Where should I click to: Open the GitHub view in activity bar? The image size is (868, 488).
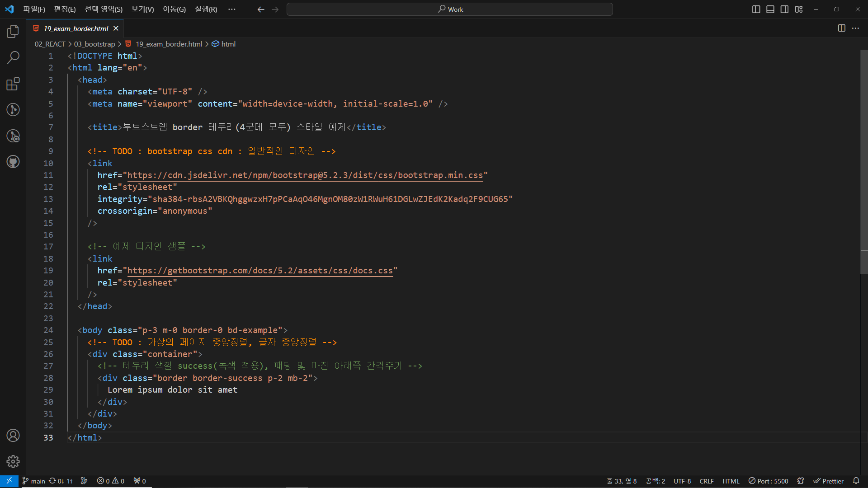tap(13, 162)
